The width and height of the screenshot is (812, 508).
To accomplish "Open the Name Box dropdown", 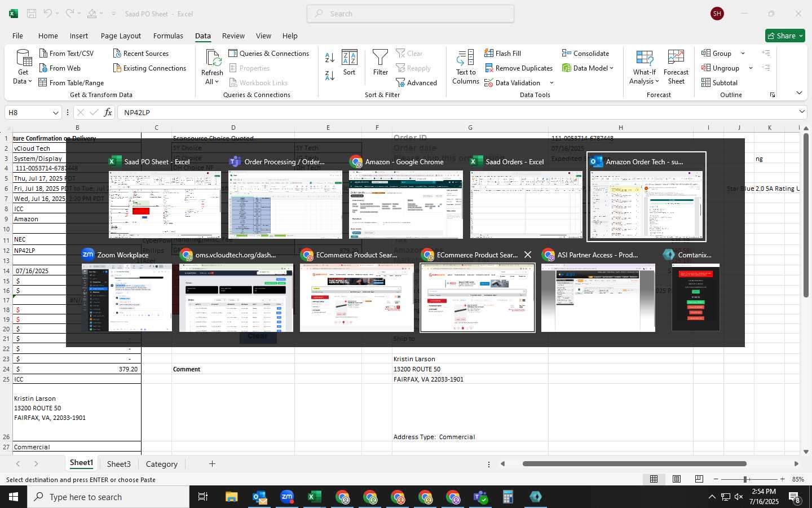I will pos(55,112).
